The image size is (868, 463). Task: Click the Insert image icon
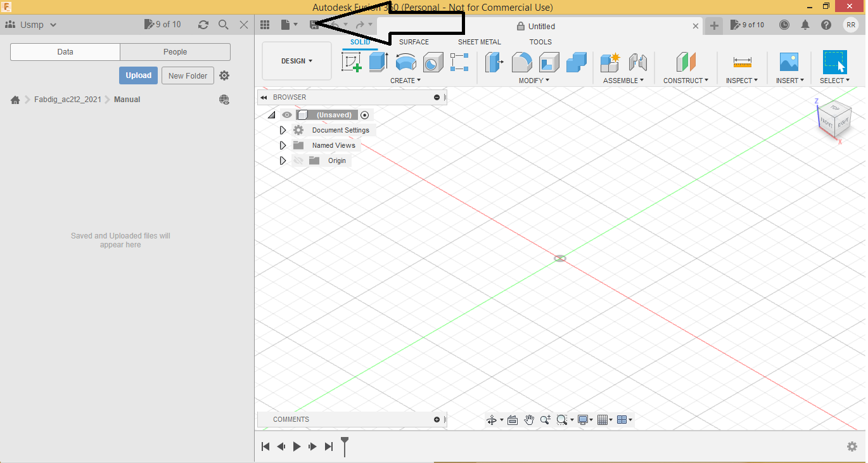[x=789, y=62]
